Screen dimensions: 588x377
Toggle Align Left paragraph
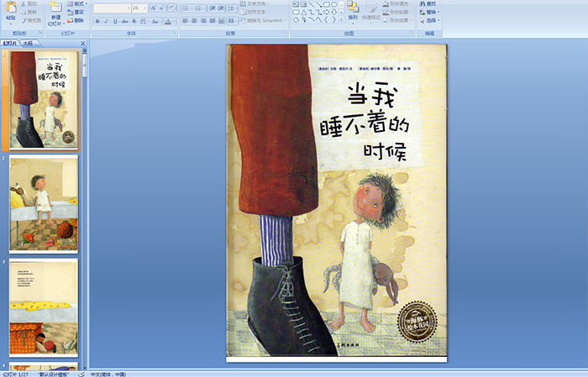point(186,21)
